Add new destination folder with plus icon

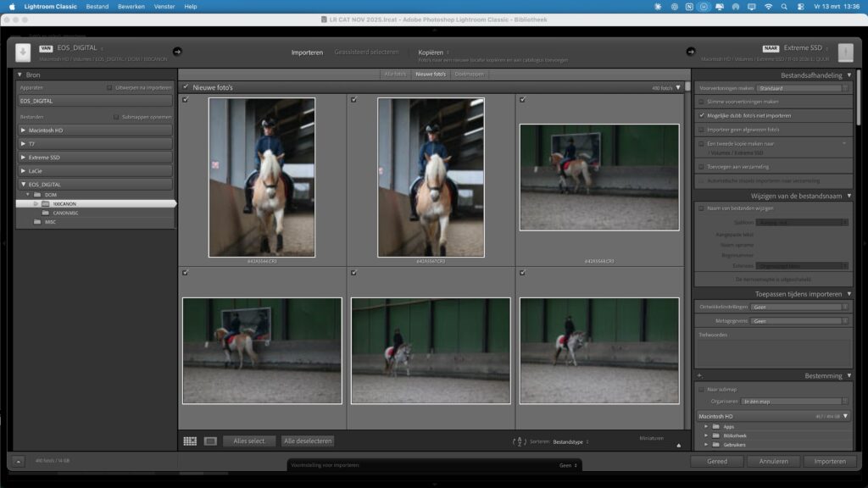699,375
